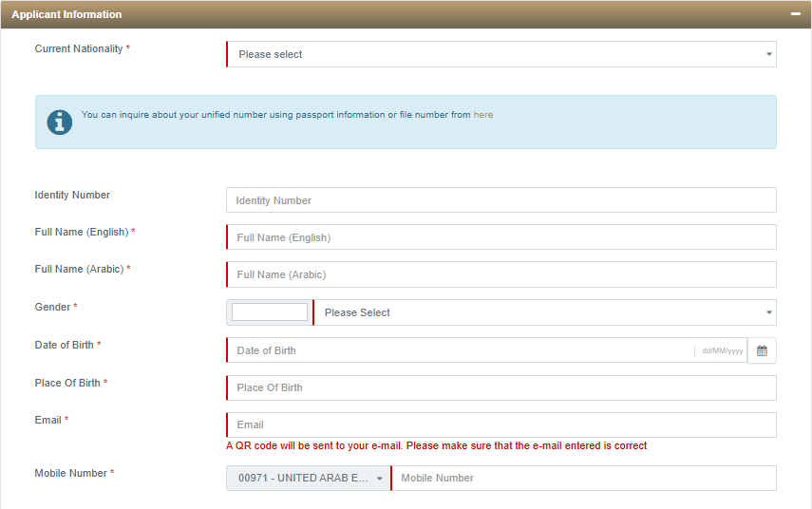Open the 00971 country code dropdown

(x=308, y=478)
